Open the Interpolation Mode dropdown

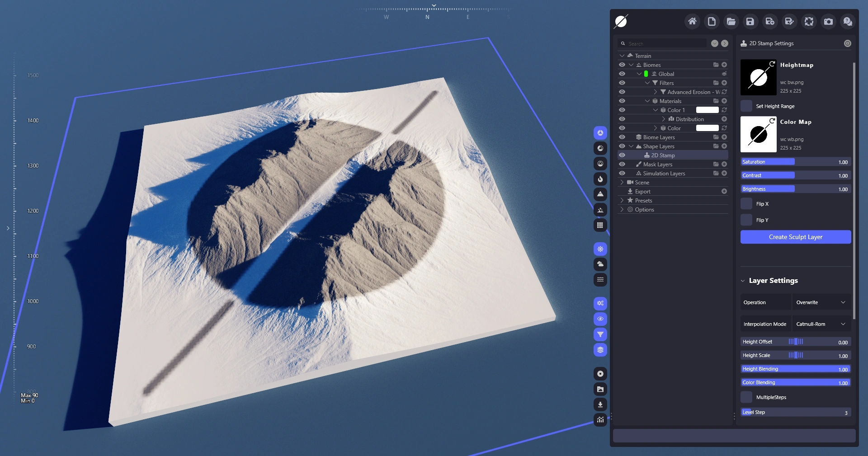coord(821,324)
